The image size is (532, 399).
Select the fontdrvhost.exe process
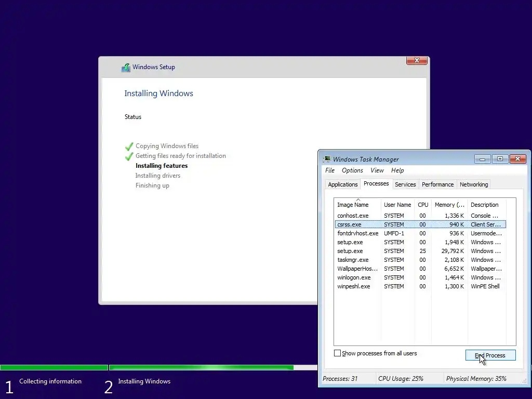pos(420,233)
